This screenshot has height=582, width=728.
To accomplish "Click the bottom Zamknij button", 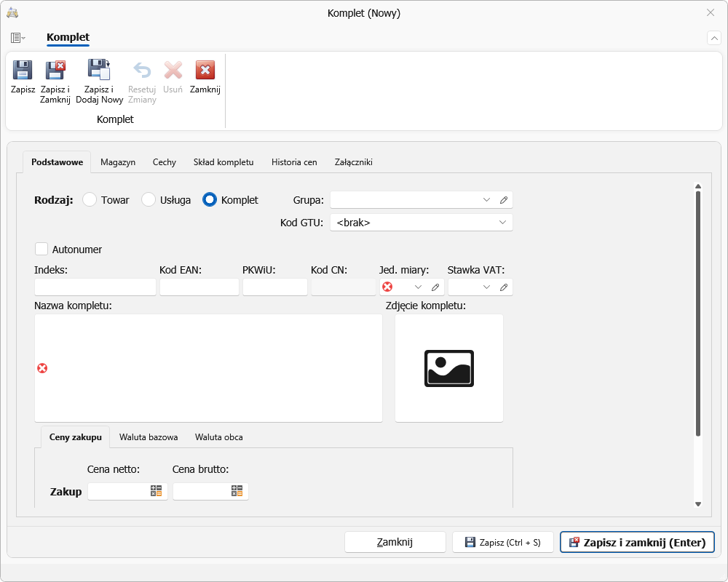I will [x=395, y=542].
